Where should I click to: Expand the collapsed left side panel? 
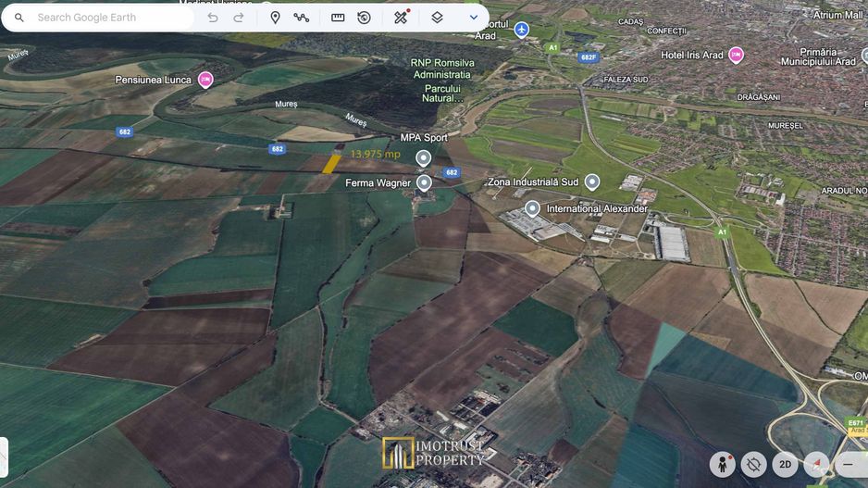click(x=4, y=457)
